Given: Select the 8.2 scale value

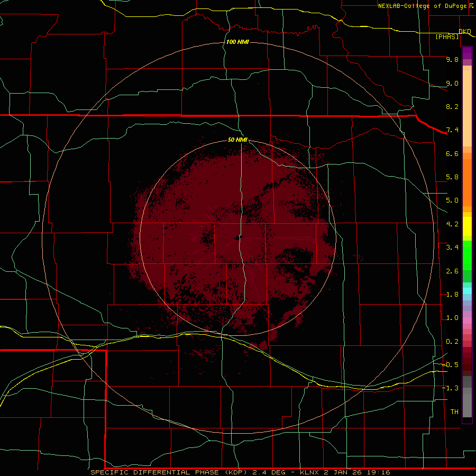Looking at the screenshot, I should (452, 106).
